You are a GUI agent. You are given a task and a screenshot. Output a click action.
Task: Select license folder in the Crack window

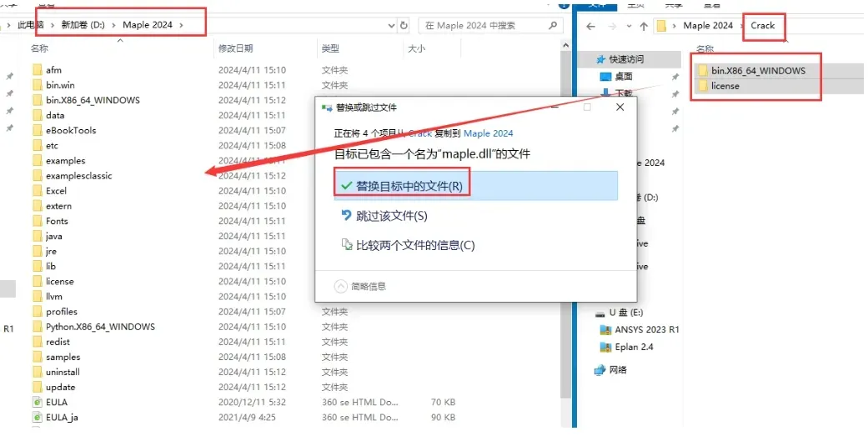coord(725,86)
